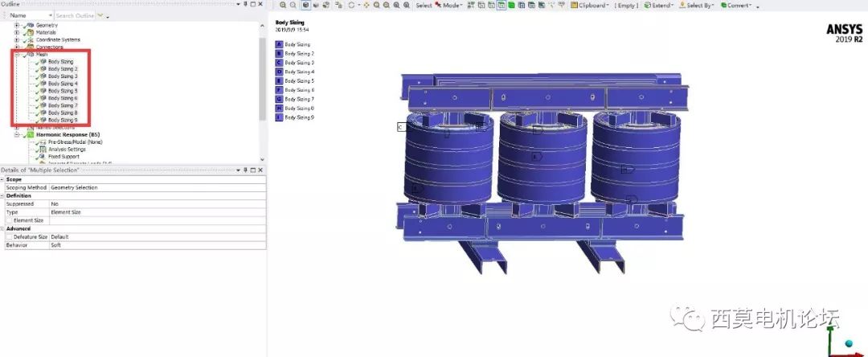The width and height of the screenshot is (868, 357).
Task: Click the Geometry tree node icon
Action: 30,25
